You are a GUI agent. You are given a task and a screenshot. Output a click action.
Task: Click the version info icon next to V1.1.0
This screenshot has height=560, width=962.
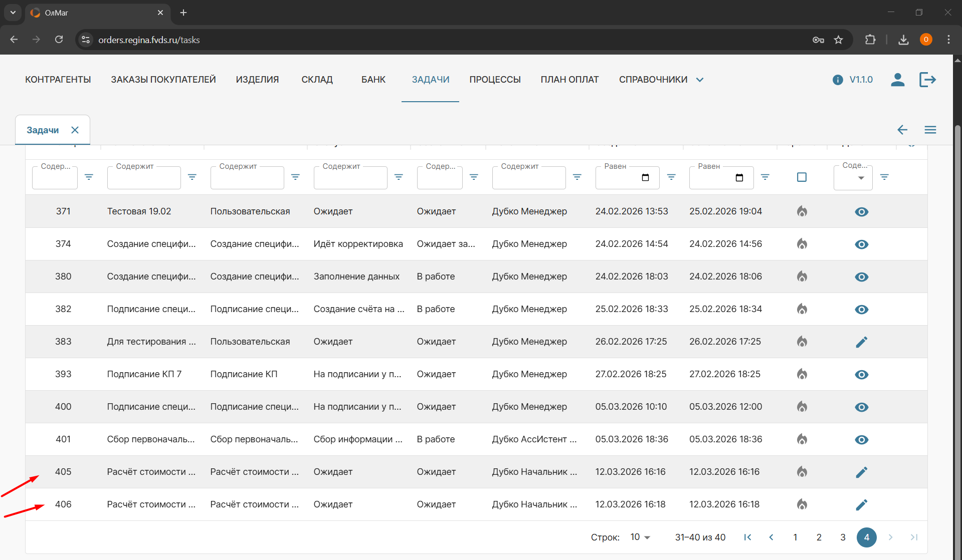coord(837,80)
